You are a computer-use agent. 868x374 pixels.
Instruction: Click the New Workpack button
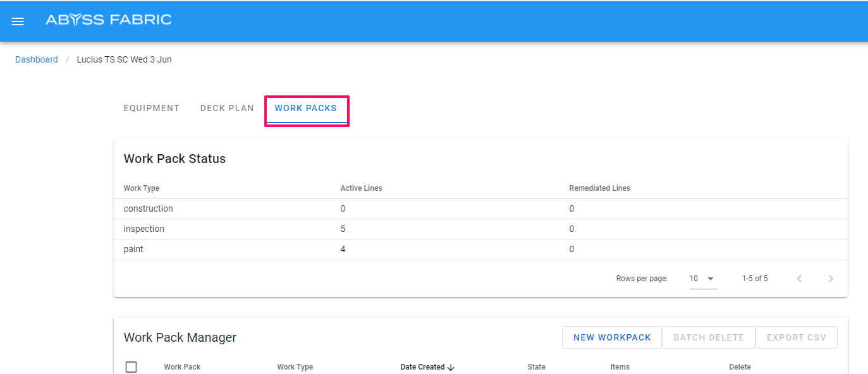pos(611,337)
